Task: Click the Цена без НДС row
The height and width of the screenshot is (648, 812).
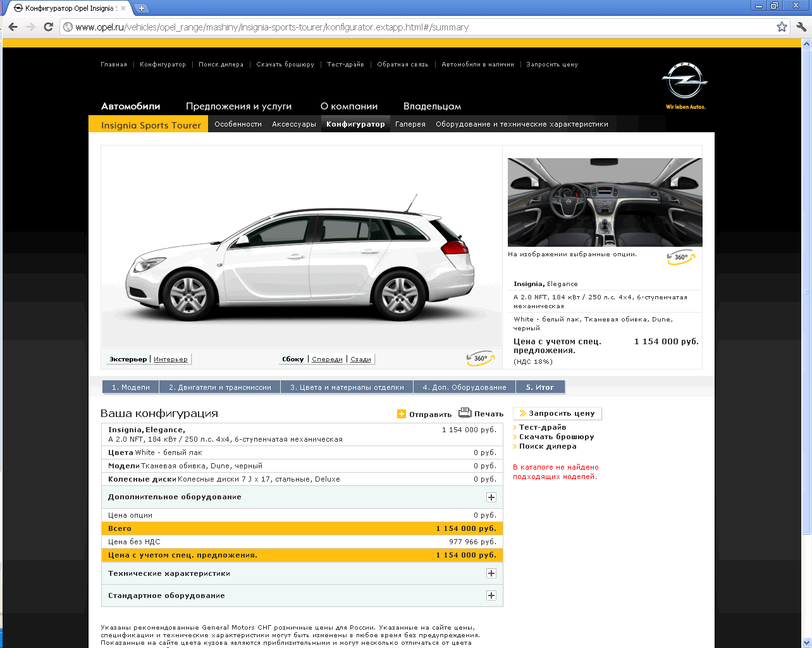Action: (302, 542)
